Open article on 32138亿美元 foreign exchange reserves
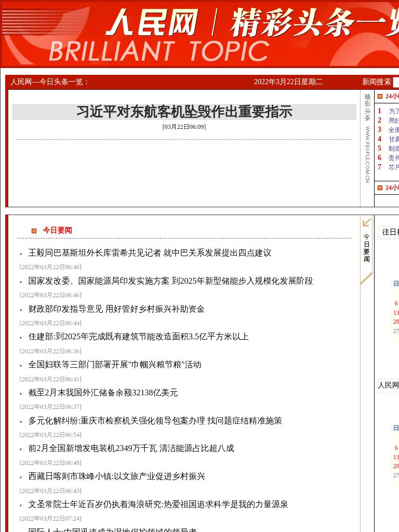The height and width of the screenshot is (532, 399). pos(103,393)
